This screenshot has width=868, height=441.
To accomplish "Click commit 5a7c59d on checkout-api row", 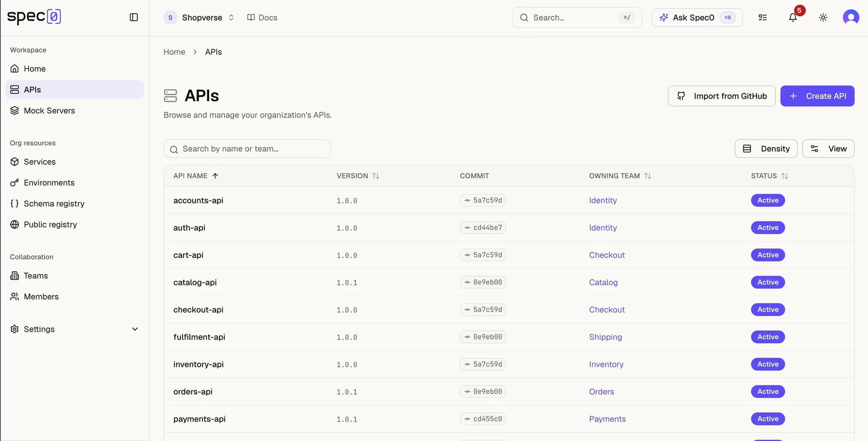I will (x=483, y=310).
